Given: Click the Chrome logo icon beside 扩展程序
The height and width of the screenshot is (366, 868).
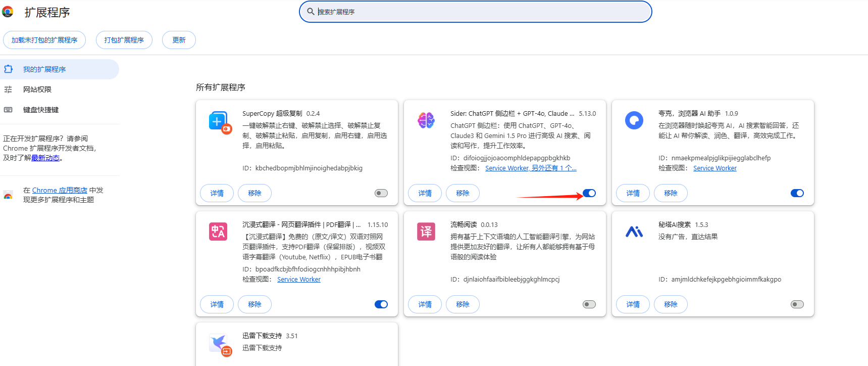Looking at the screenshot, I should coord(8,12).
